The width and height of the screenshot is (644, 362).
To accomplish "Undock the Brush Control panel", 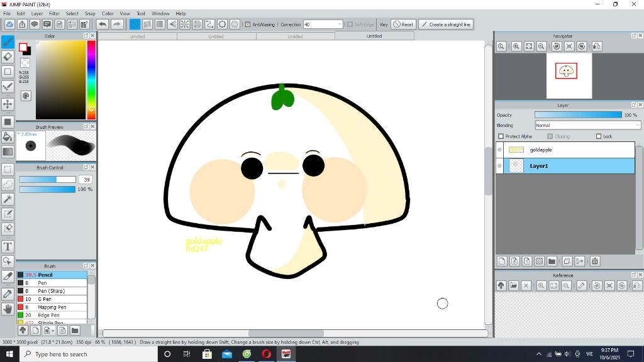I will pyautogui.click(x=86, y=167).
